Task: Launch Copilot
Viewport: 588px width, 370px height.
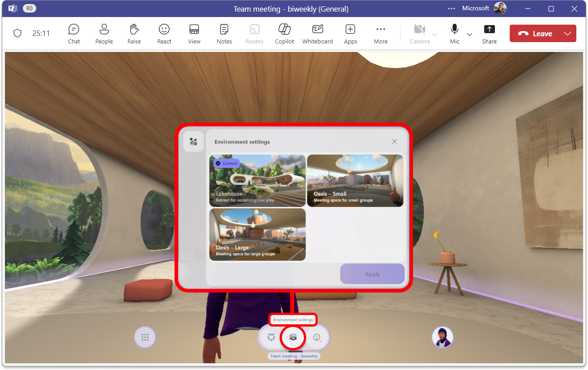Action: point(284,33)
